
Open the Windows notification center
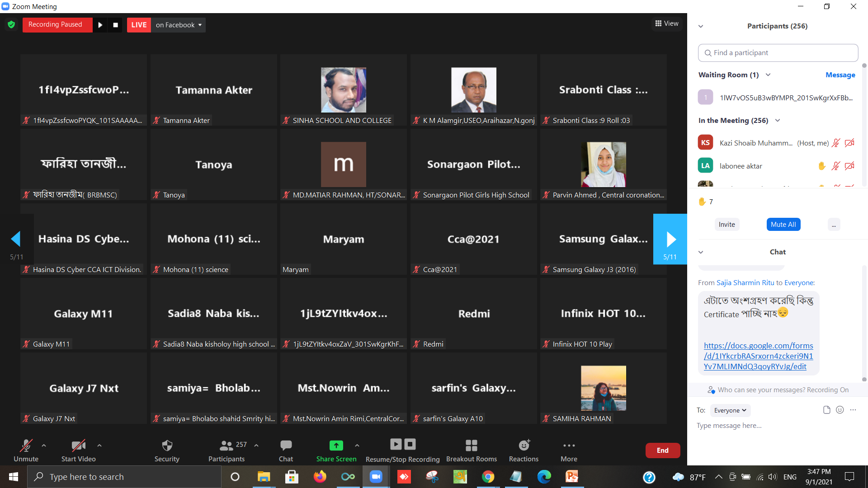tap(849, 477)
